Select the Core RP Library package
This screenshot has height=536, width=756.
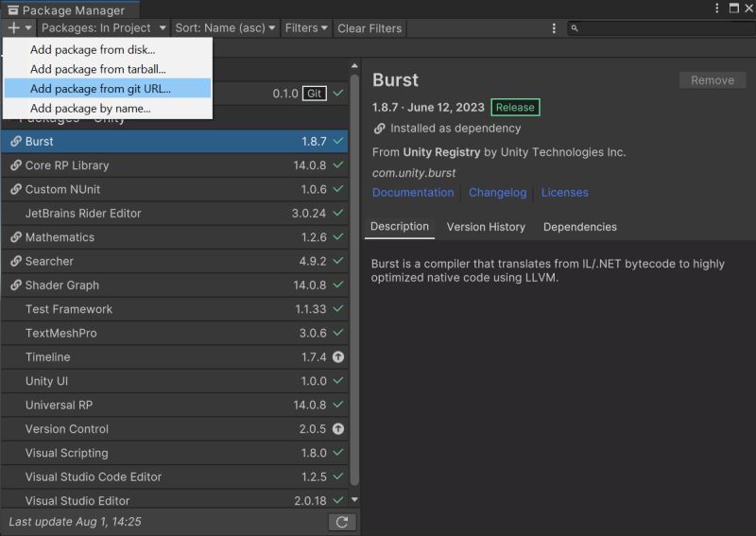(x=175, y=165)
